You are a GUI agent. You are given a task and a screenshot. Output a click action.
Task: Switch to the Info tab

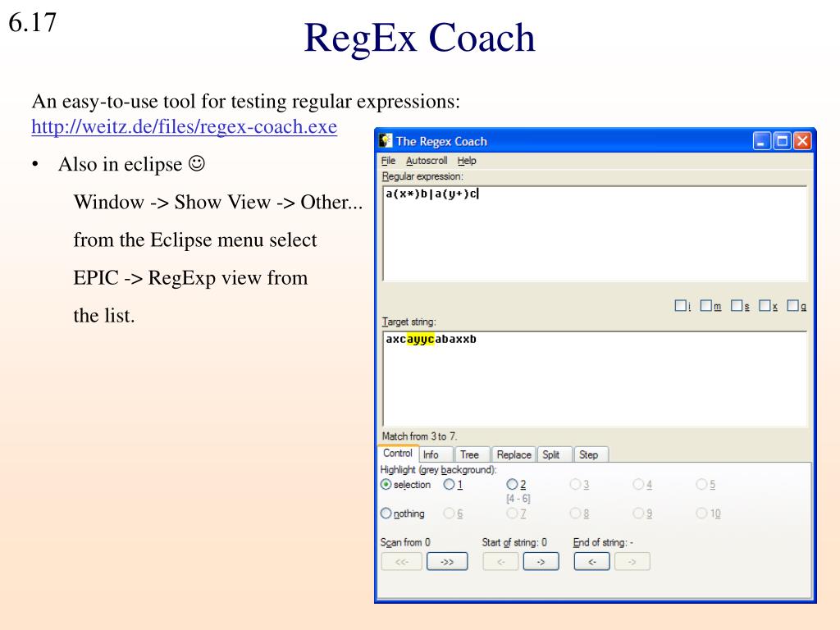click(436, 454)
